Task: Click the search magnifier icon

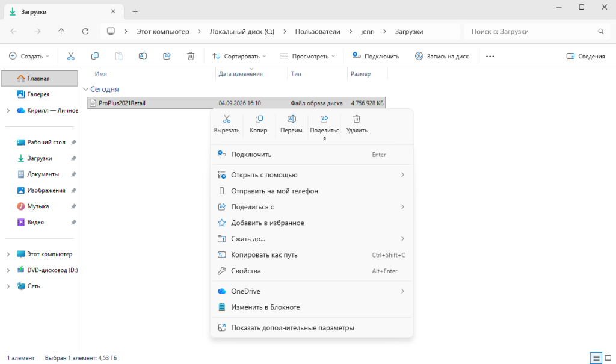Action: point(601,31)
